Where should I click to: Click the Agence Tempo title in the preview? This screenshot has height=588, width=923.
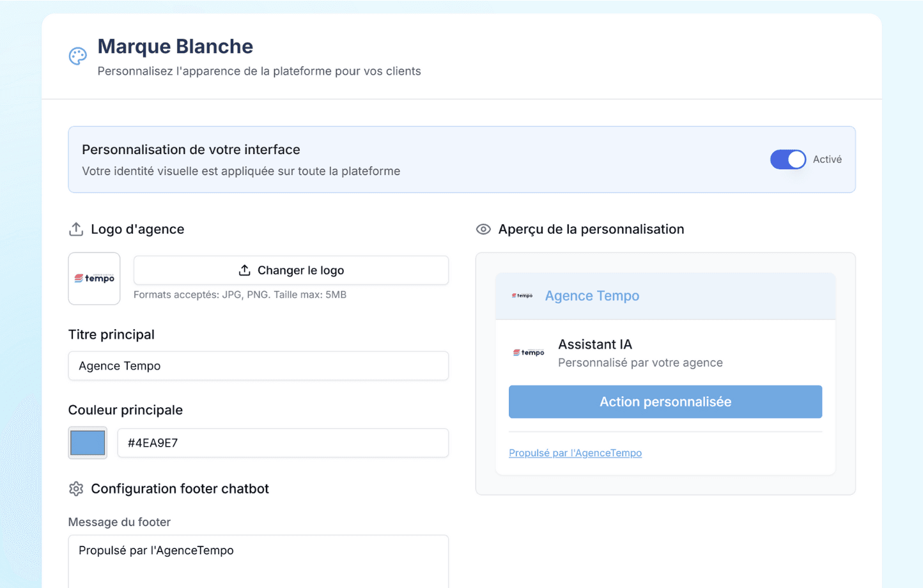(591, 295)
